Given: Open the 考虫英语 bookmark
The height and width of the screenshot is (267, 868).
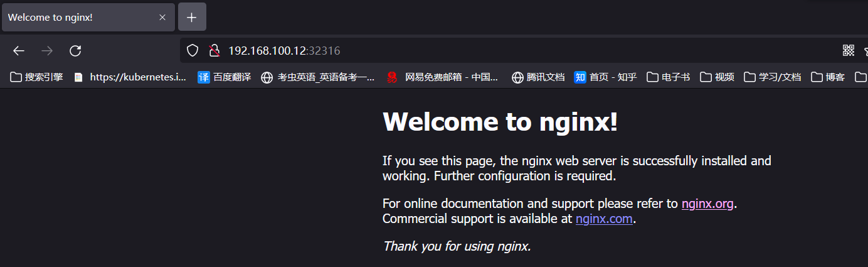Looking at the screenshot, I should point(318,77).
